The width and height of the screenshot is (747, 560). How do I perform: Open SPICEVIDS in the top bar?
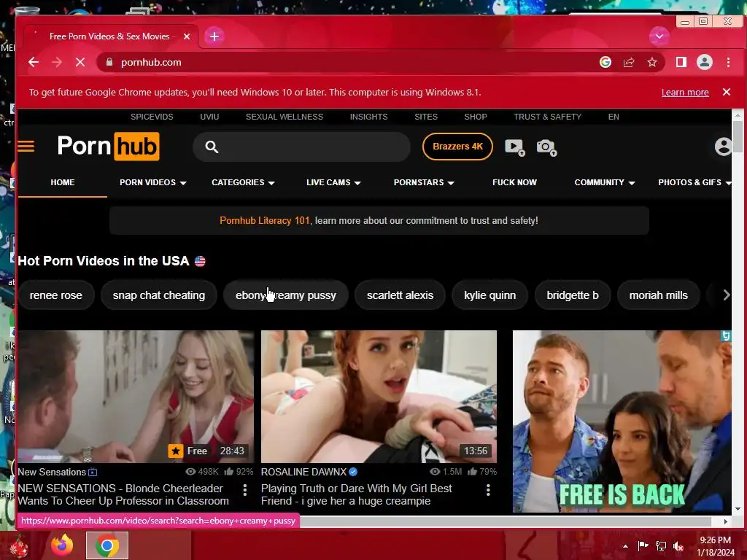[x=152, y=117]
